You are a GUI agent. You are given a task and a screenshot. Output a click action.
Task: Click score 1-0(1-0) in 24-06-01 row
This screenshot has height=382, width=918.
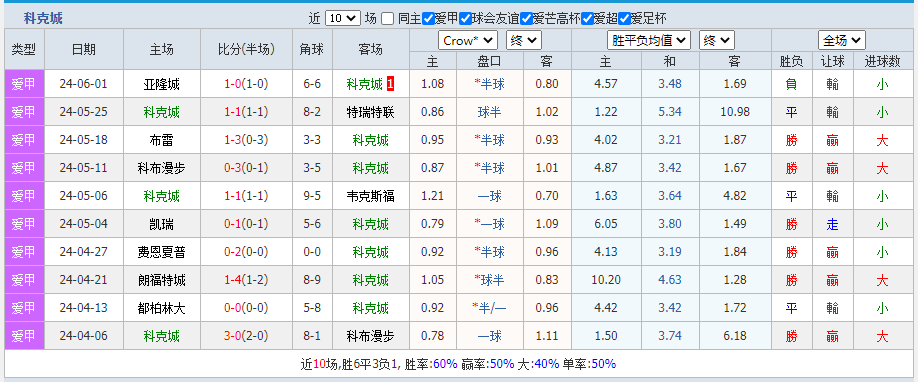[246, 84]
